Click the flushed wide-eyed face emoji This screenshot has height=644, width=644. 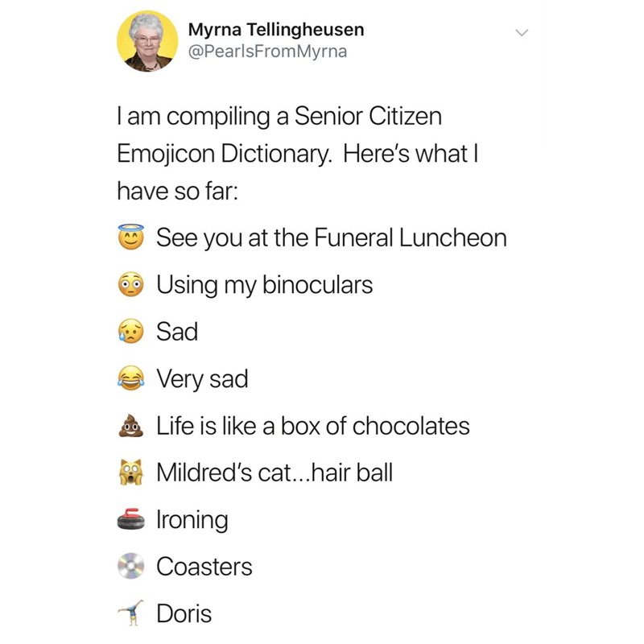click(x=132, y=284)
